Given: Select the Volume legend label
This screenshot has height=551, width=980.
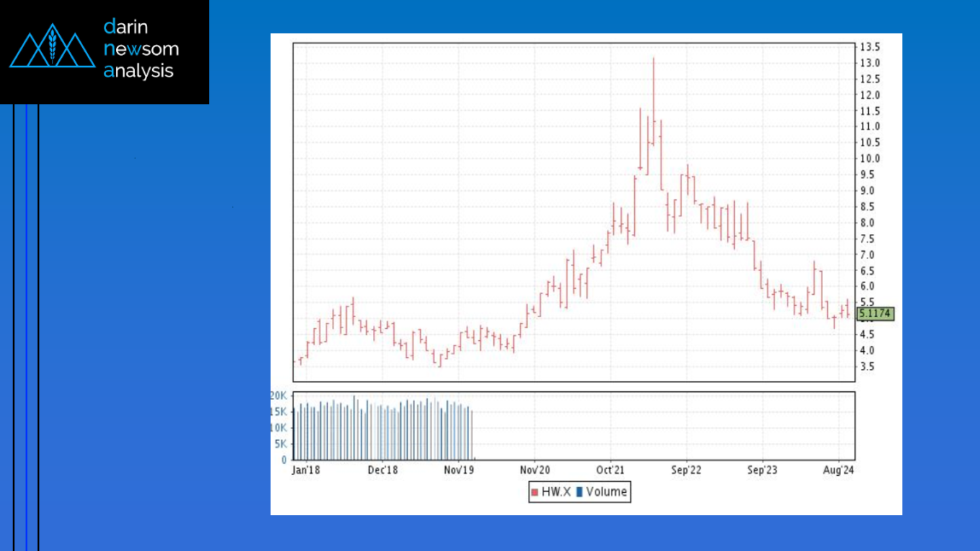Looking at the screenshot, I should (x=606, y=492).
